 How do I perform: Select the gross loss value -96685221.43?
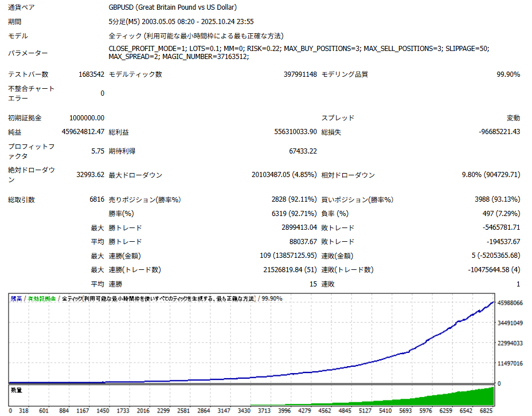499,132
